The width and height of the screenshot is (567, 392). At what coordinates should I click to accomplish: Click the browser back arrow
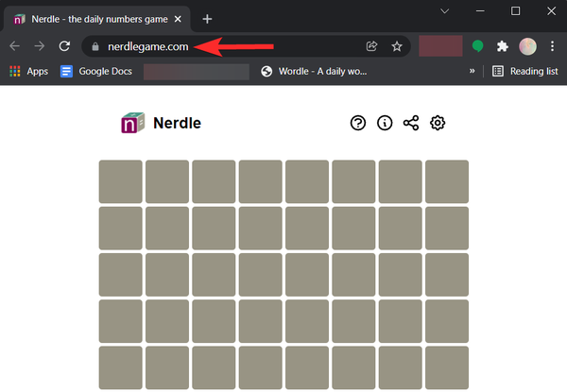pos(15,45)
